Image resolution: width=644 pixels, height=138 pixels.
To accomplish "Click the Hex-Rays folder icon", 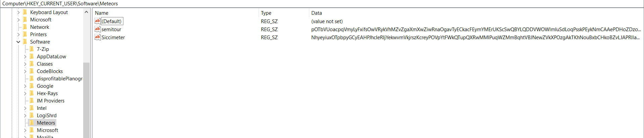I will tap(32, 93).
